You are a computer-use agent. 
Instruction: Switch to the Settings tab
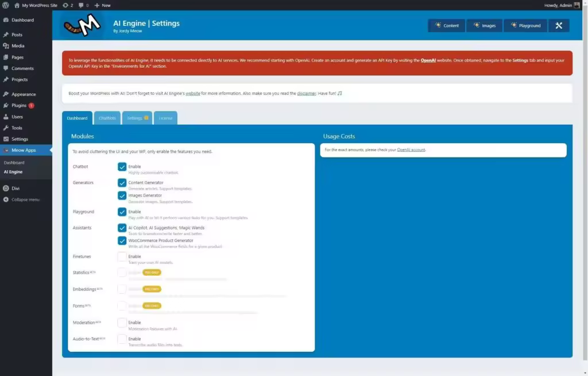pos(137,118)
